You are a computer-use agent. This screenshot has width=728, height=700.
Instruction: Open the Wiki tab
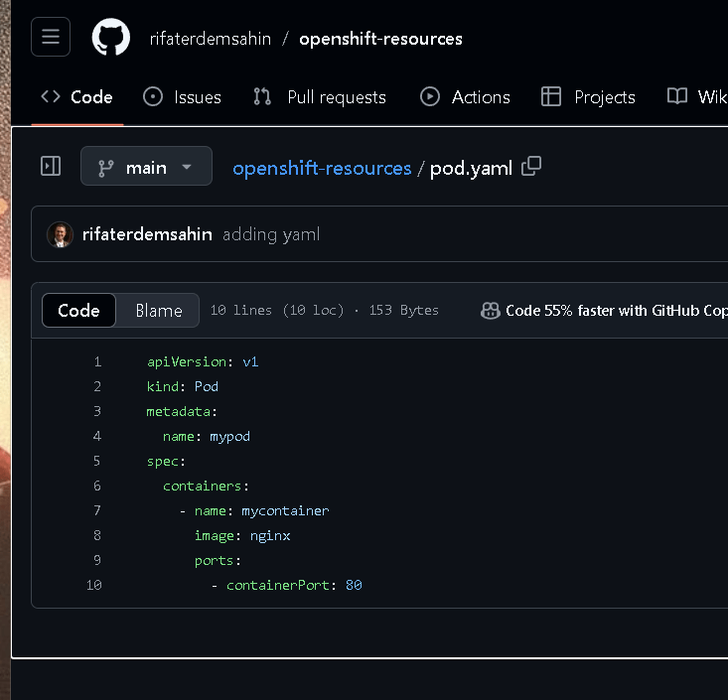[x=697, y=97]
